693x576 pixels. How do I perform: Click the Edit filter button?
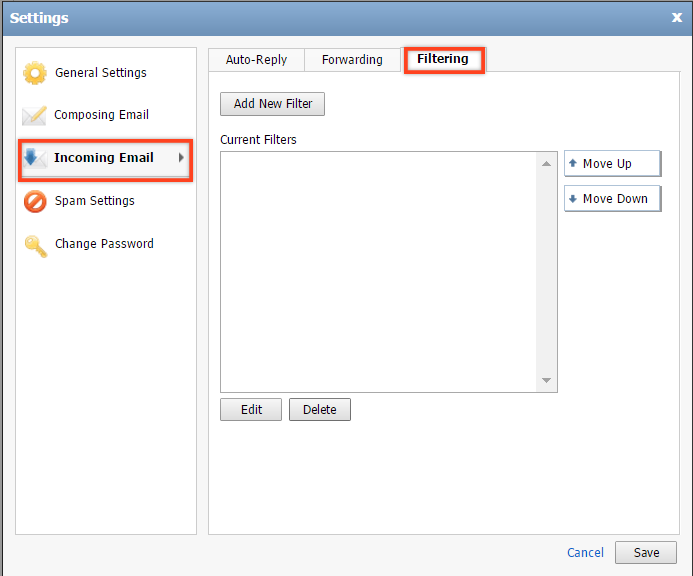click(x=251, y=409)
